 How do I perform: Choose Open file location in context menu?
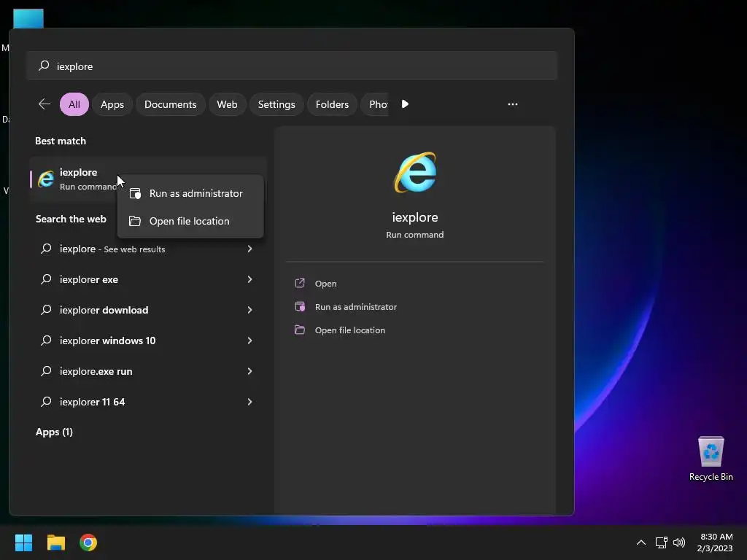coord(190,221)
